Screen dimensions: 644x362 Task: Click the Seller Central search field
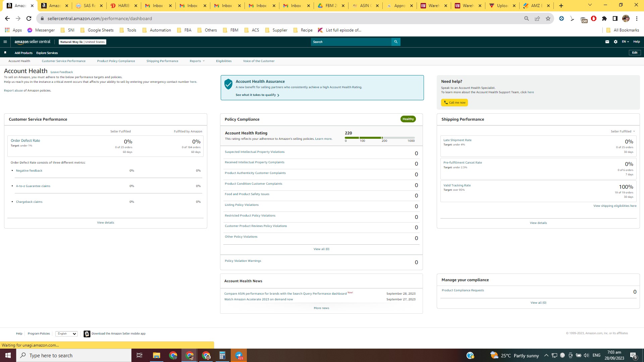[x=351, y=42]
